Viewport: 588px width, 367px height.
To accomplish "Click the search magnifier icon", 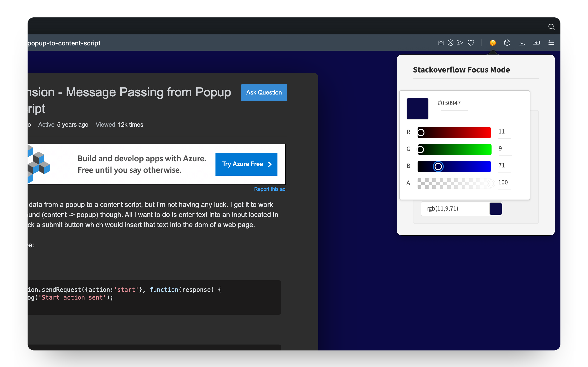I will click(551, 27).
